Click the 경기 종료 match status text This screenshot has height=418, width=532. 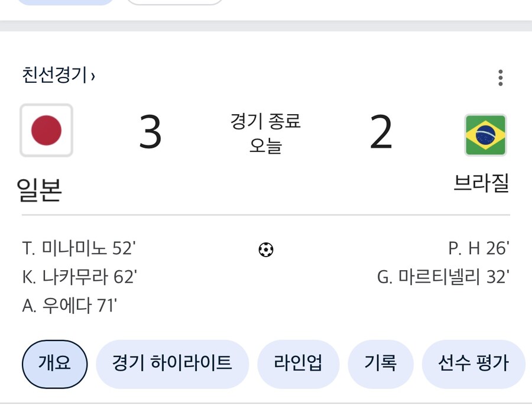pos(265,122)
